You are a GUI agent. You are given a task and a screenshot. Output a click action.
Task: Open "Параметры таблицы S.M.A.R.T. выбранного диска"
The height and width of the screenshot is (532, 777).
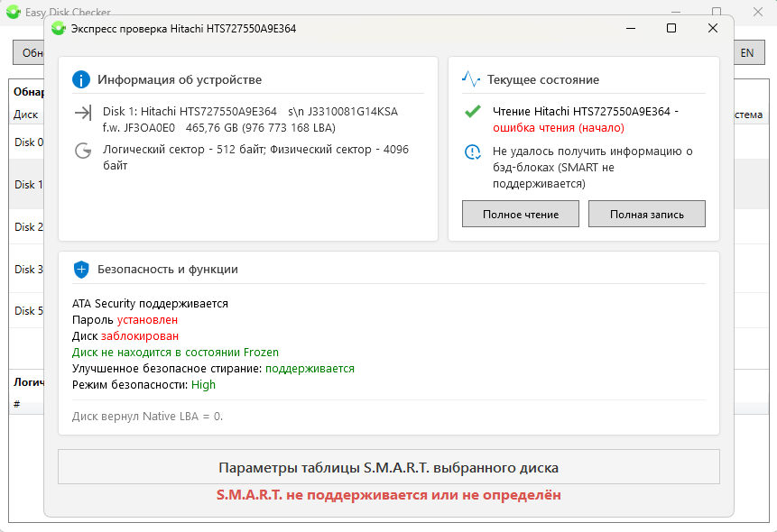pyautogui.click(x=388, y=468)
